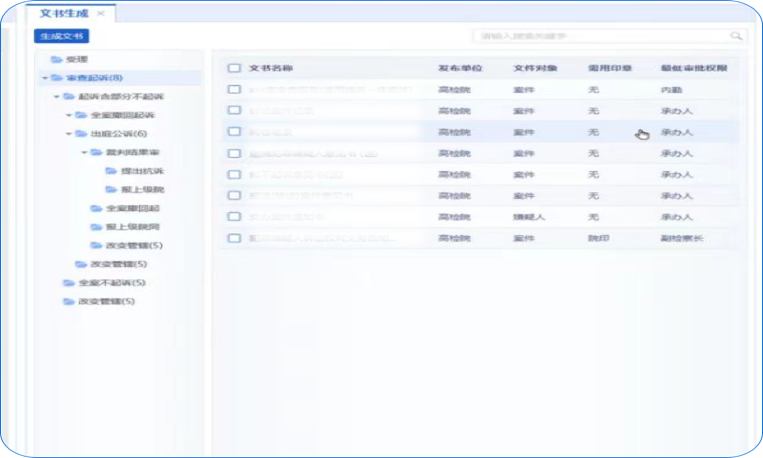Focus the keyword search input field
The height and width of the screenshot is (458, 763).
(600, 36)
